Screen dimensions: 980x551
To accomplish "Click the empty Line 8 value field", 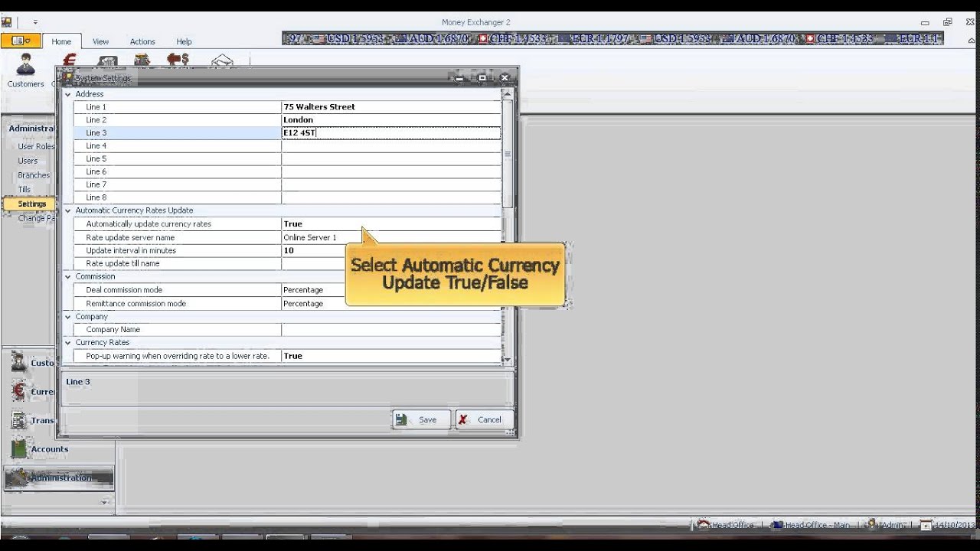I will tap(391, 197).
